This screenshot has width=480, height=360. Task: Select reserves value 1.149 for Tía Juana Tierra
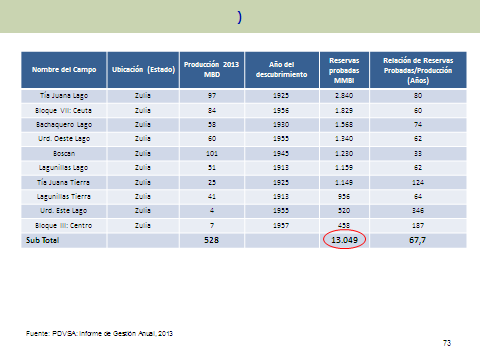(344, 182)
